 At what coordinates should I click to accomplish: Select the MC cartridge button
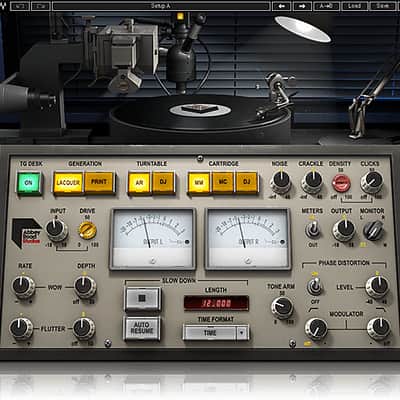tap(223, 182)
